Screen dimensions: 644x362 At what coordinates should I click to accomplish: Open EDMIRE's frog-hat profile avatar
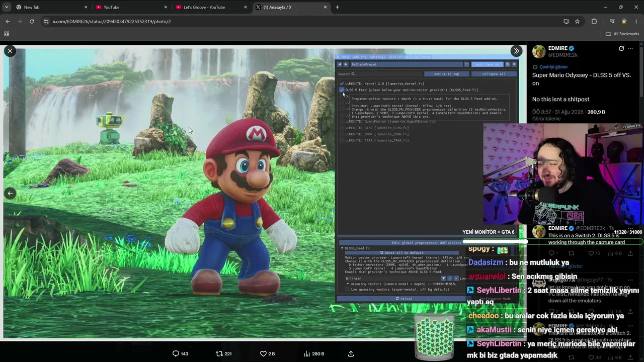pos(539,52)
